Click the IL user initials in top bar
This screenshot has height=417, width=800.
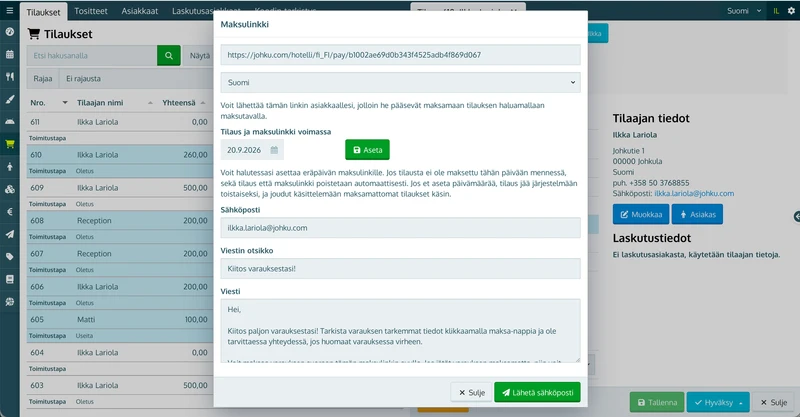click(x=776, y=11)
